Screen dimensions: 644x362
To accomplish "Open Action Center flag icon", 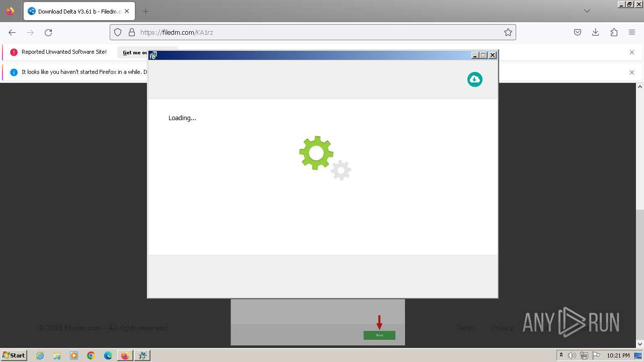I will tap(596, 355).
